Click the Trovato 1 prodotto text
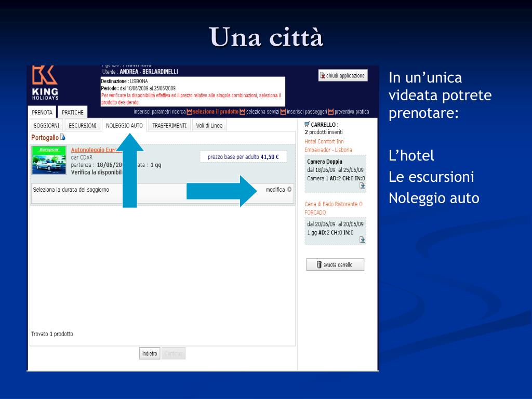Screen dimensions: 532x399 [52, 334]
